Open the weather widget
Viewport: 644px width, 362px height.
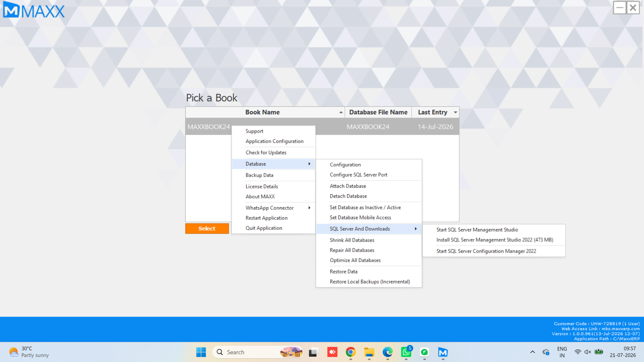point(29,352)
